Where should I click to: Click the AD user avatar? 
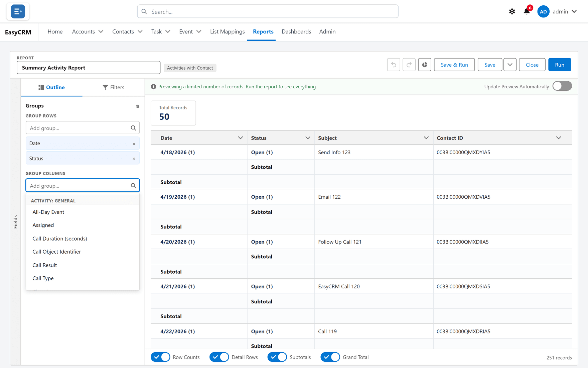[543, 12]
